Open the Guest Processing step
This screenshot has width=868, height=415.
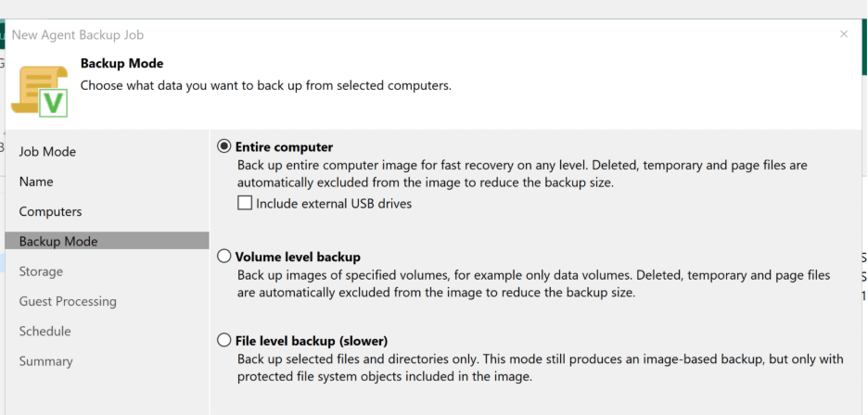click(x=68, y=301)
